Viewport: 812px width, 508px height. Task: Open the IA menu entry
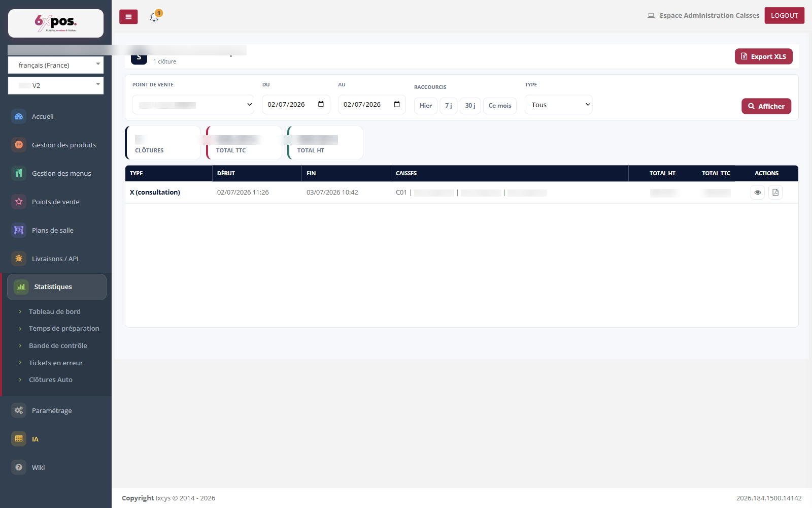[35, 439]
